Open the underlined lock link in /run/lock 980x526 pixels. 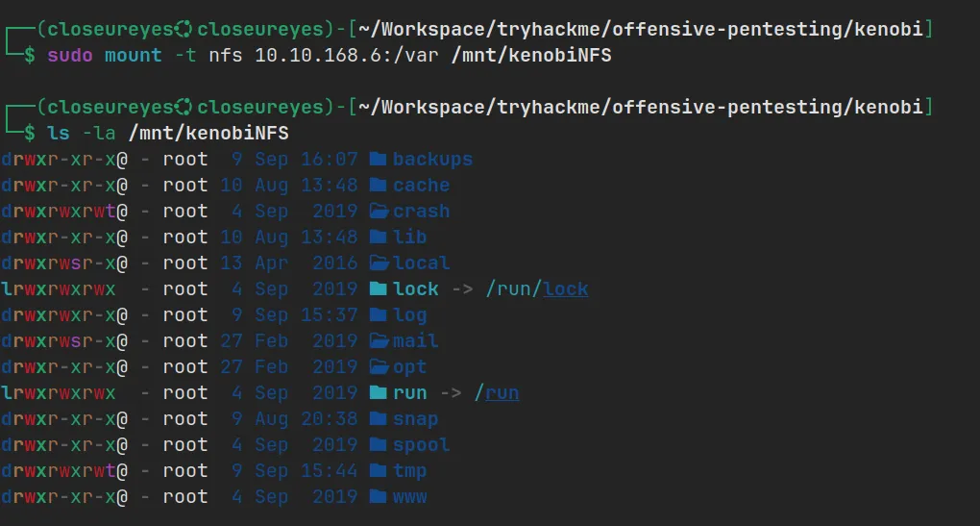click(565, 289)
